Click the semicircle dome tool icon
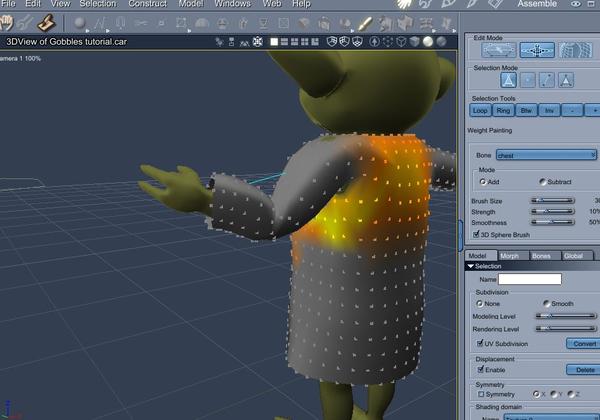600x420 pixels. (x=202, y=24)
